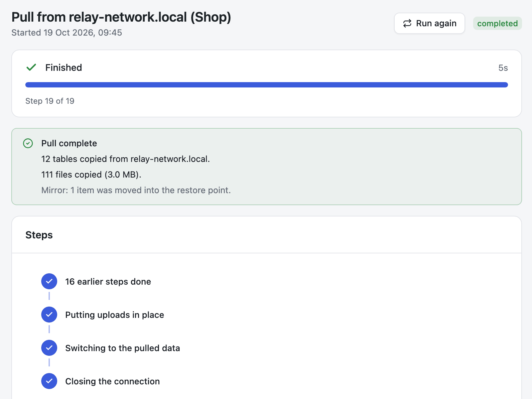
Task: Click the Pull from relay-network.local (Shop) title
Action: click(121, 17)
